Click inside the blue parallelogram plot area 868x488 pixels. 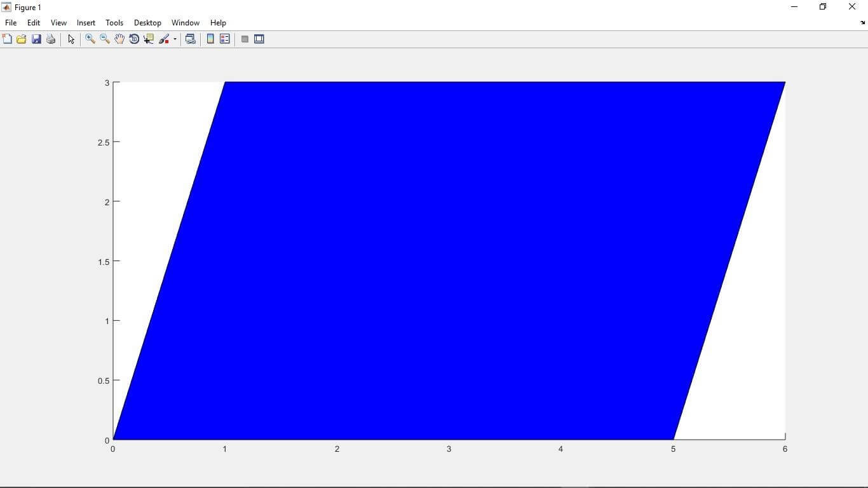coord(445,254)
